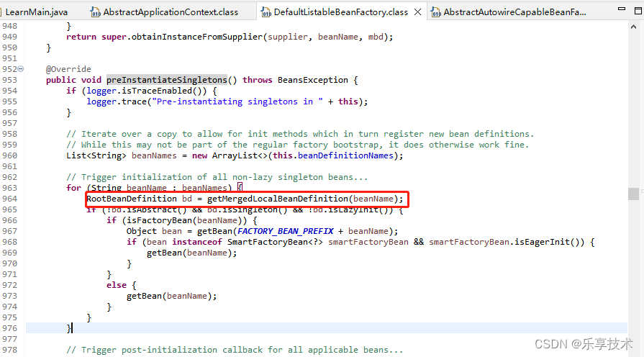The width and height of the screenshot is (644, 357).
Task: Click getMergedLocalBeanDefinition on line 964
Action: (x=278, y=199)
